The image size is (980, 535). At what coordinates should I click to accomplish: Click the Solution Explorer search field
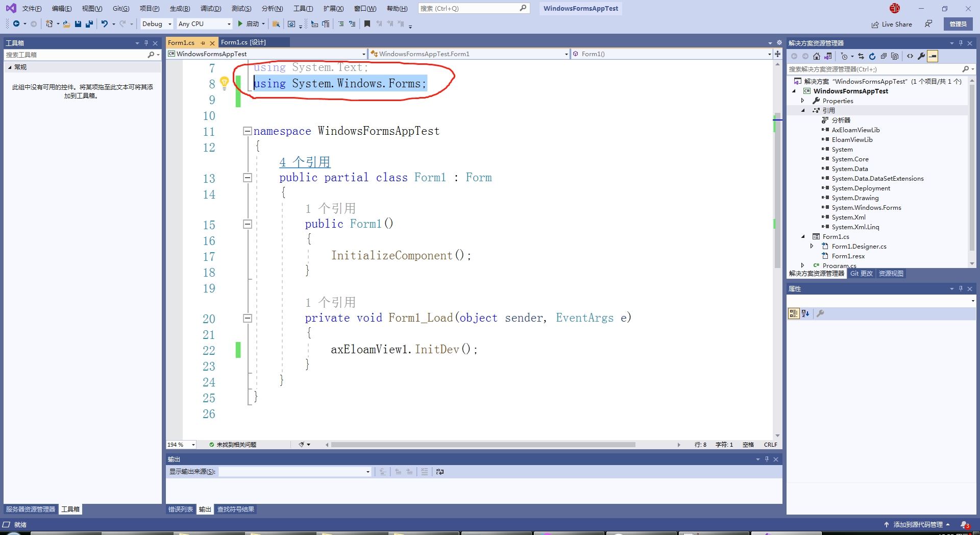[880, 69]
